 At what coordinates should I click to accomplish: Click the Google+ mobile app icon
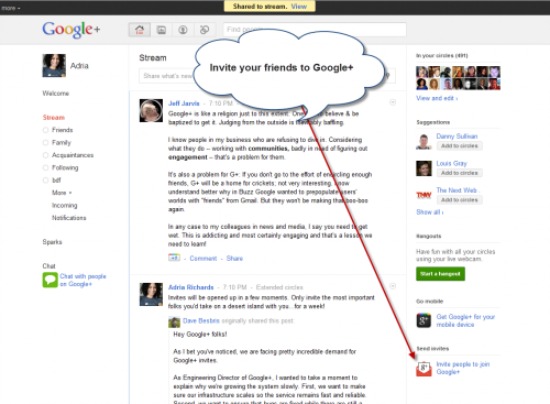[x=424, y=320]
